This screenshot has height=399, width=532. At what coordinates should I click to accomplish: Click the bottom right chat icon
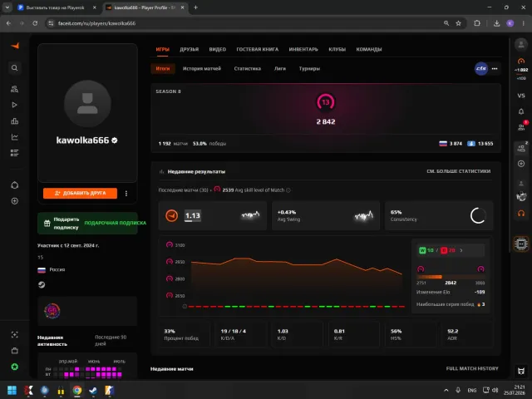tap(521, 371)
